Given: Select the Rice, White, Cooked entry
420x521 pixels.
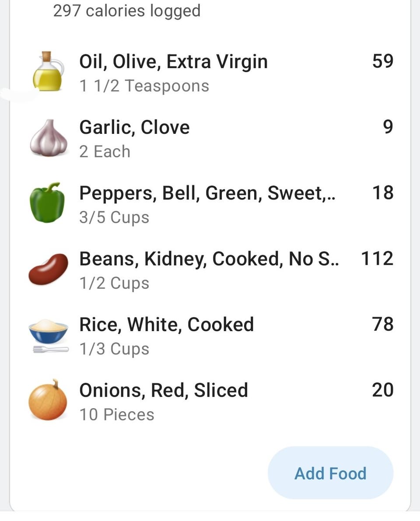Looking at the screenshot, I should (x=211, y=336).
